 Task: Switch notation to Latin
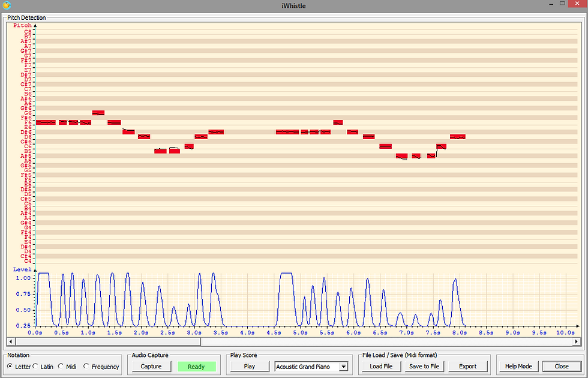click(35, 367)
